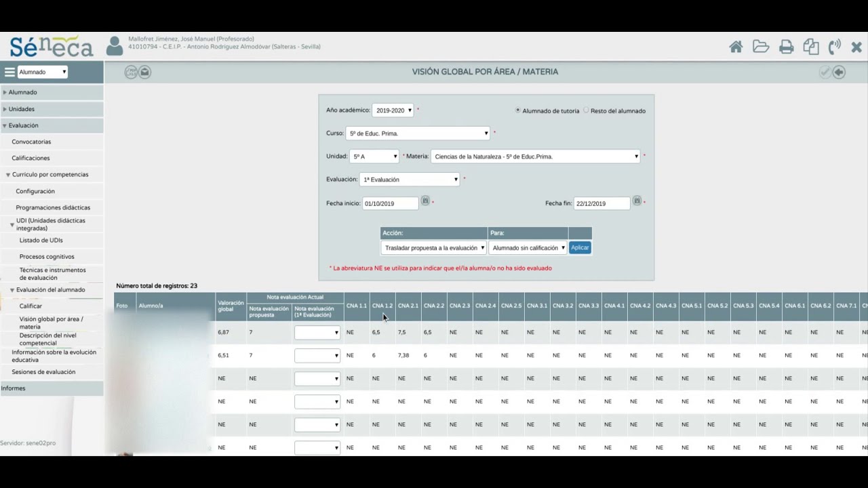Click the CNA round icon by title
Viewport: 868px width, 488px height.
(x=131, y=73)
